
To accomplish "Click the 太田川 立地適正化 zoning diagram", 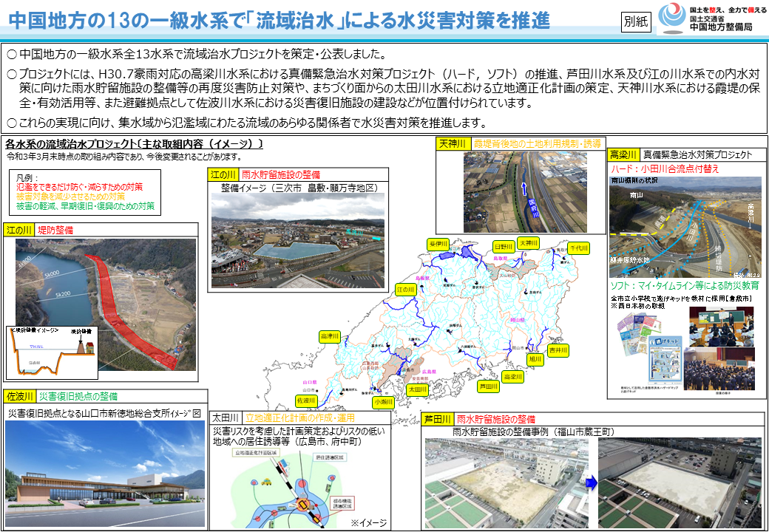I will 294,490.
